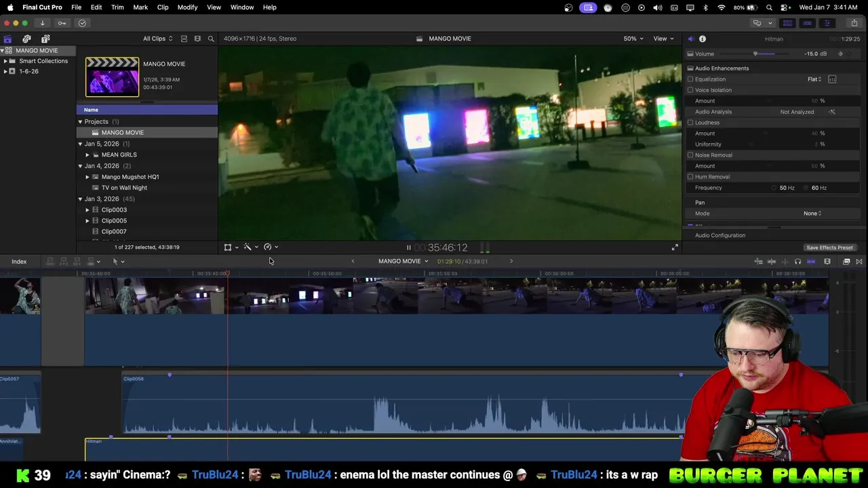Show the Libraries sidebar clapper icon
Viewport: 868px width, 488px height.
7,39
